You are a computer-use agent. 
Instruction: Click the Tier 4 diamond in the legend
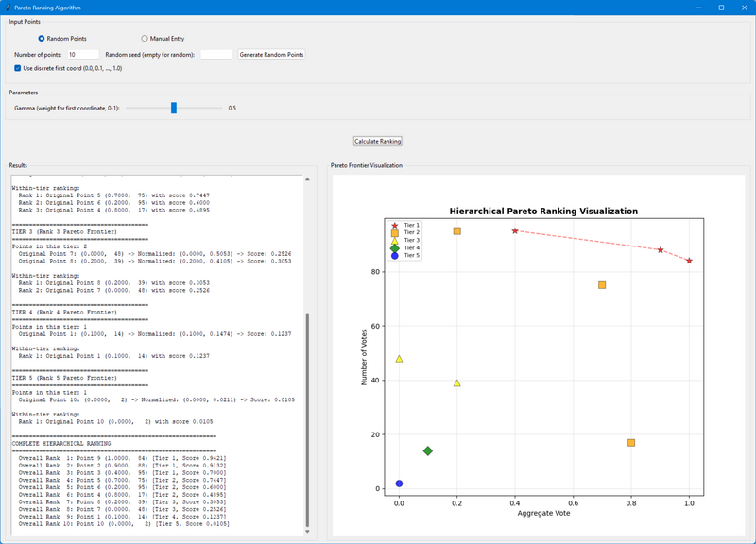[x=395, y=248]
